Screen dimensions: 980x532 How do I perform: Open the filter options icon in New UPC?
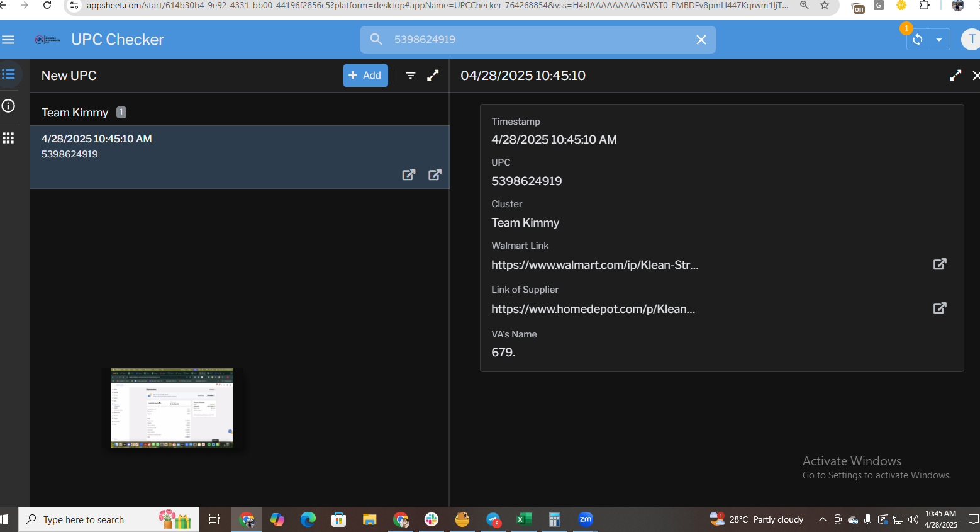click(x=411, y=76)
